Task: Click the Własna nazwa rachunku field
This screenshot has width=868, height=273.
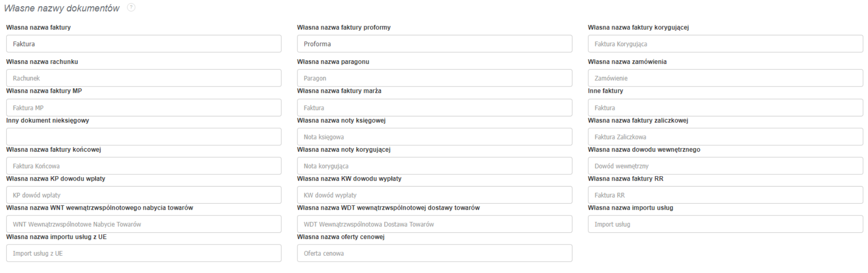Action: (143, 78)
